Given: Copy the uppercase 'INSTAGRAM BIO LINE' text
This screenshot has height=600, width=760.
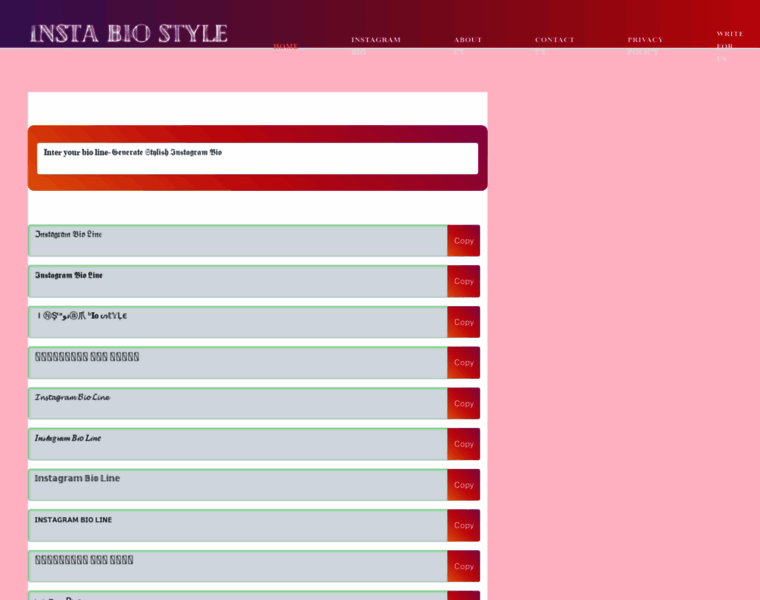Looking at the screenshot, I should click(463, 525).
